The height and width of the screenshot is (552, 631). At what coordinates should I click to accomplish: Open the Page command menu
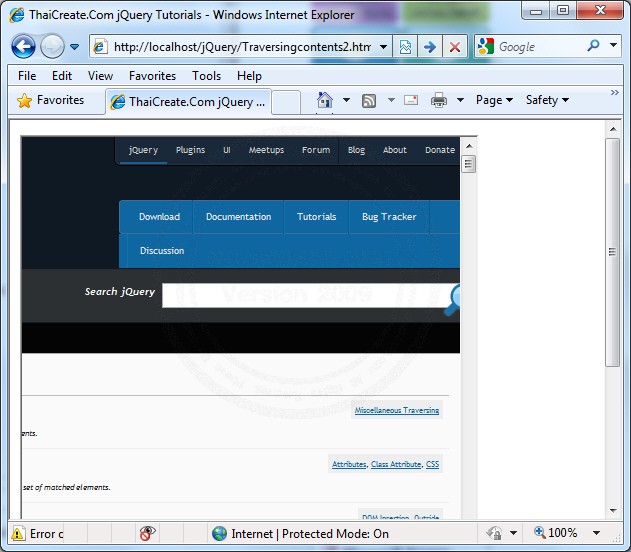[494, 100]
